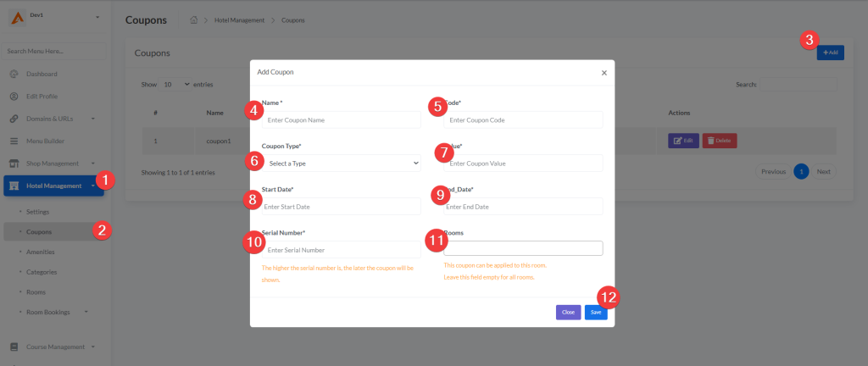Image resolution: width=868 pixels, height=366 pixels.
Task: Click the Rooms input field
Action: (x=523, y=248)
